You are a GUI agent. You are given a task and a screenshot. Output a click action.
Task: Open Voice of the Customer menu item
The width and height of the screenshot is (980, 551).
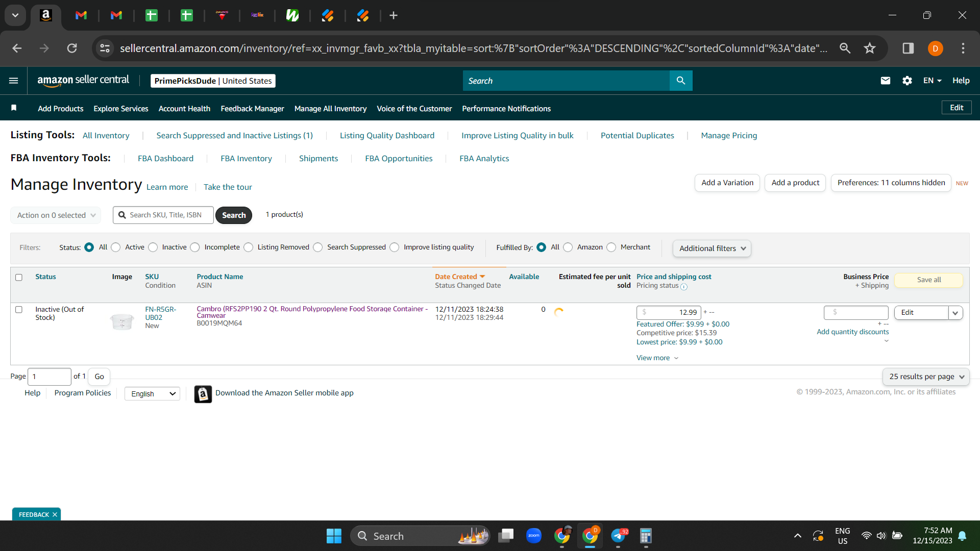(x=414, y=109)
